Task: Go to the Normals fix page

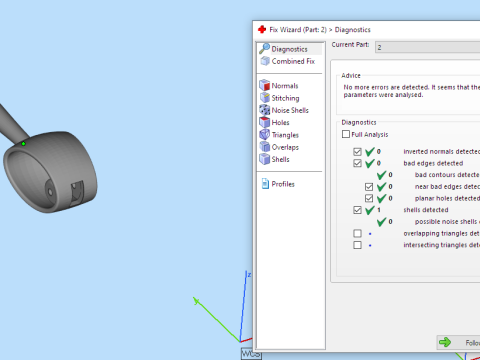Action: click(285, 86)
